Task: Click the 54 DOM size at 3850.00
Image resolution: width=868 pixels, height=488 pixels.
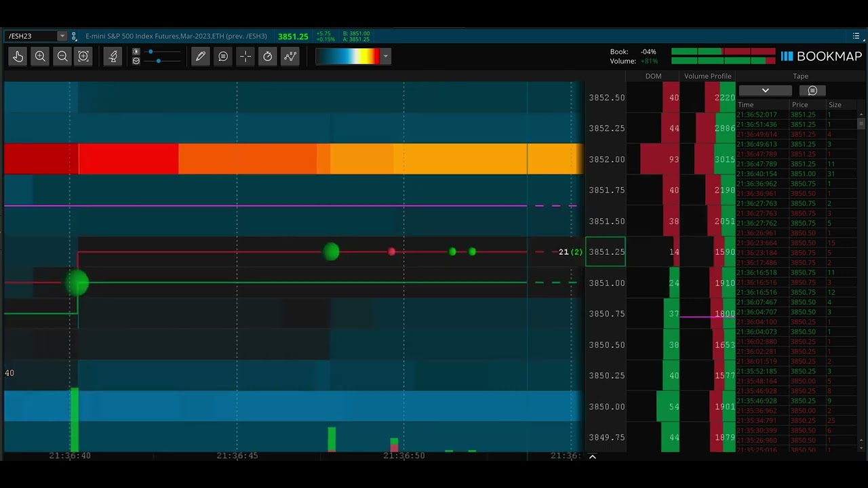Action: pos(673,407)
